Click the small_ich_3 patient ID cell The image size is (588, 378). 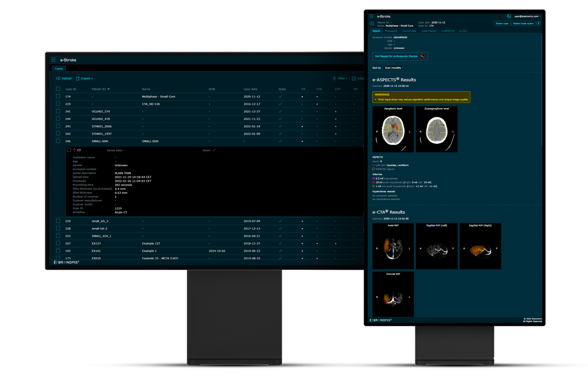tap(100, 221)
